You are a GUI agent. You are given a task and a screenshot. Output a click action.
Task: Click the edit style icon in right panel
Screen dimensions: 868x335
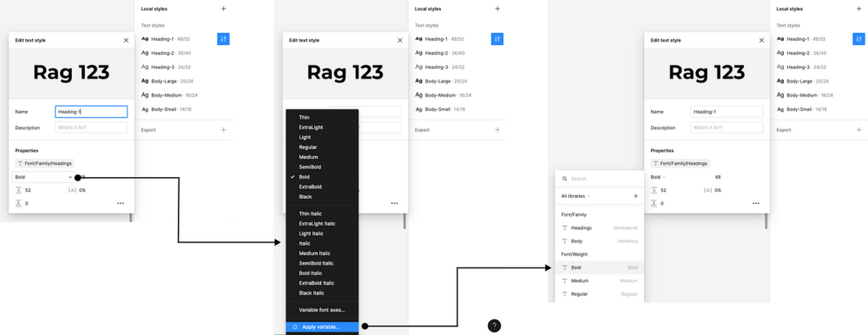click(858, 39)
